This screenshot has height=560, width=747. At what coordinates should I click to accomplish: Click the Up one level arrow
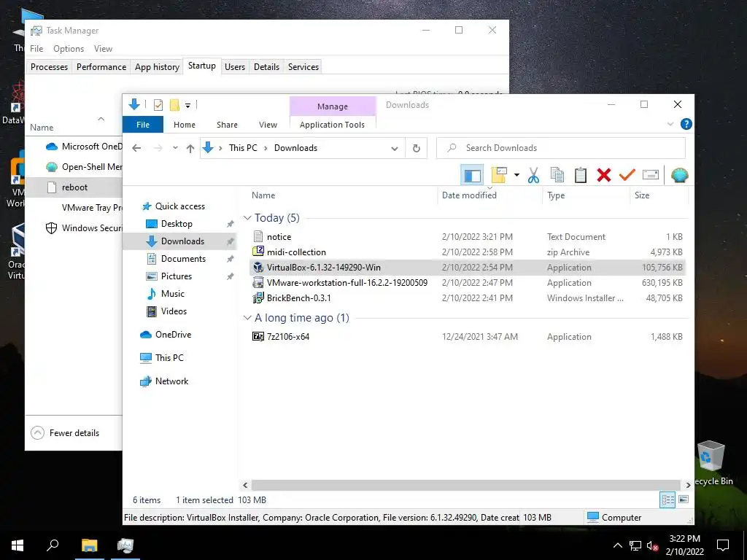tap(190, 148)
